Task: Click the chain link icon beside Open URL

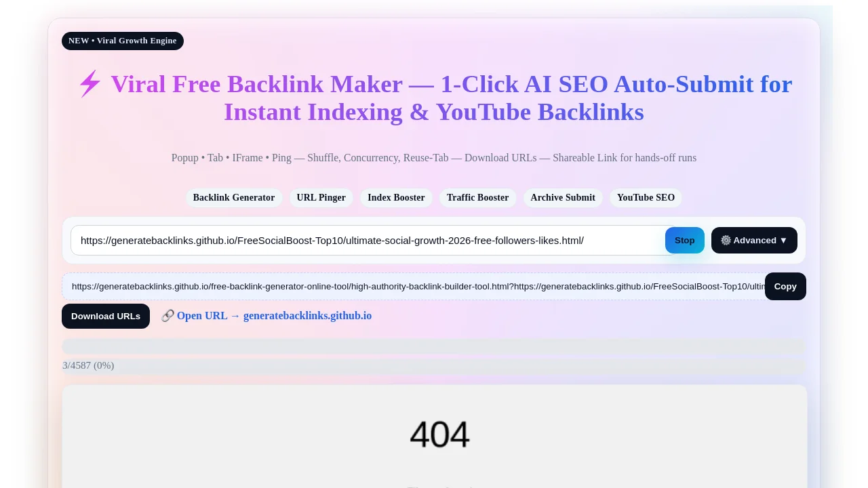Action: point(167,316)
